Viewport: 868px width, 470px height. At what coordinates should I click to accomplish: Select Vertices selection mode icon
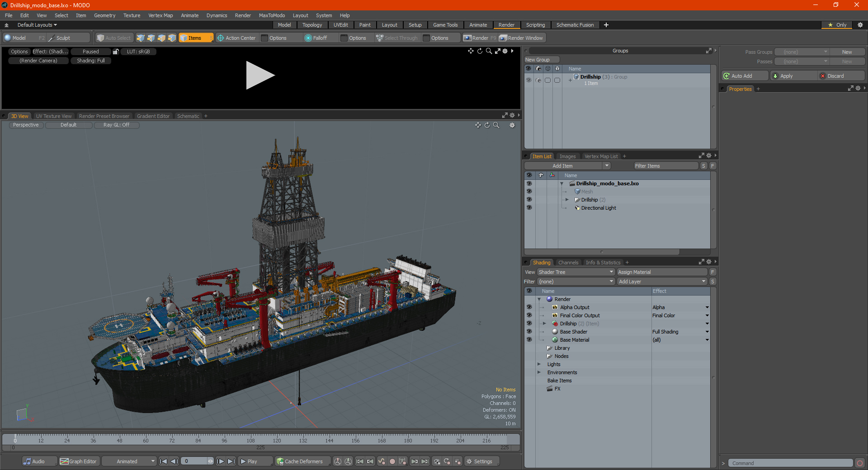click(141, 38)
